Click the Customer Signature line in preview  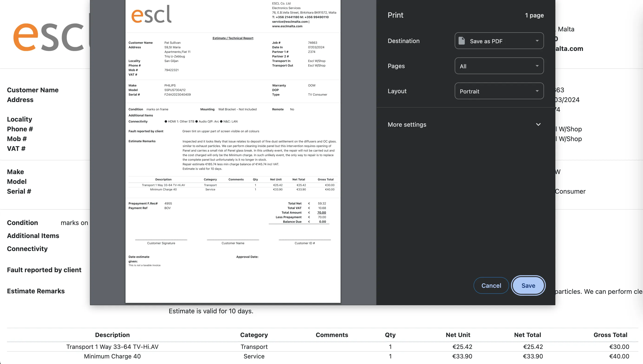[x=161, y=240]
